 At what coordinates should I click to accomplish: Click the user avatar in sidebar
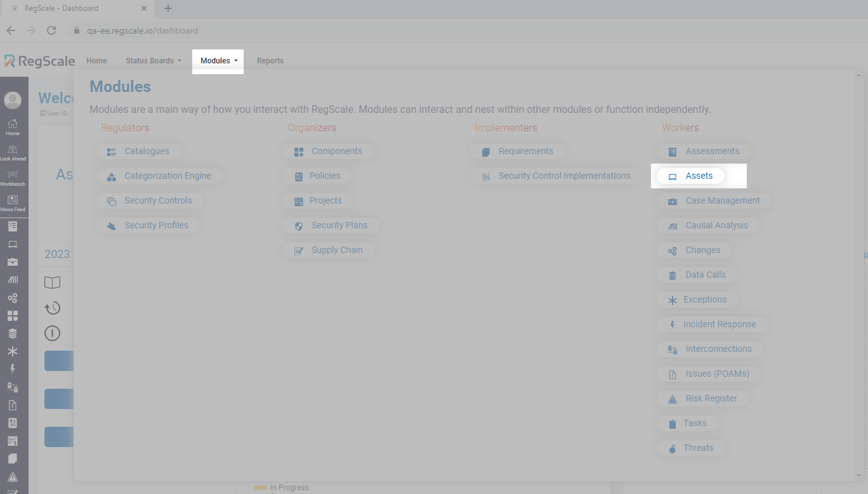tap(13, 100)
